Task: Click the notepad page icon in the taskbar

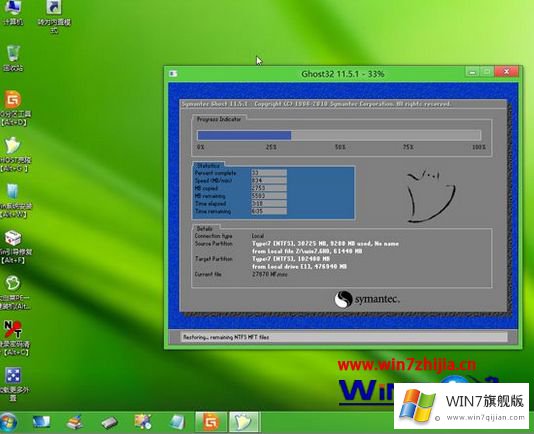Action: click(x=176, y=422)
